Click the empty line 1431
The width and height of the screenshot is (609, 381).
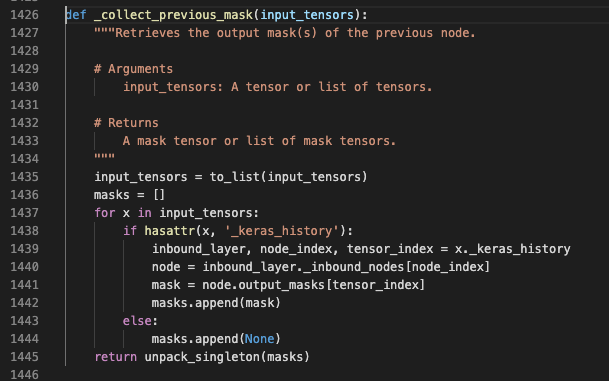(x=311, y=105)
